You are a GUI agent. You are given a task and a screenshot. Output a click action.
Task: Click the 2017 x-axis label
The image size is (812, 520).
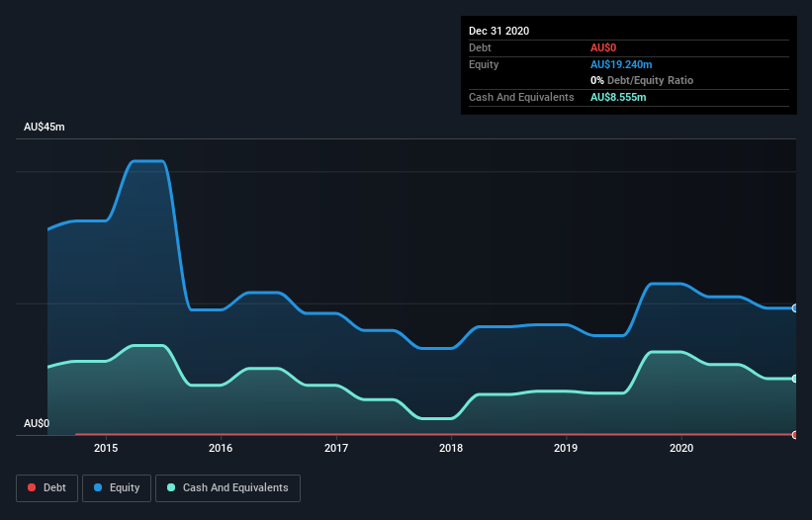coord(336,448)
